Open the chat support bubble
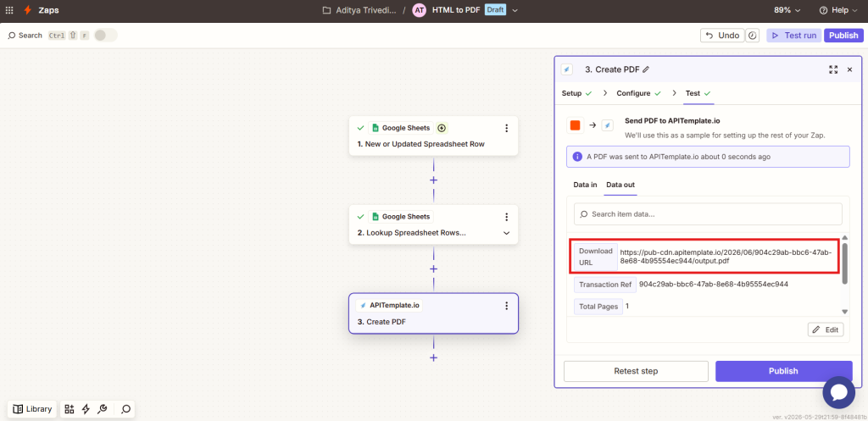Image resolution: width=868 pixels, height=421 pixels. (x=839, y=393)
